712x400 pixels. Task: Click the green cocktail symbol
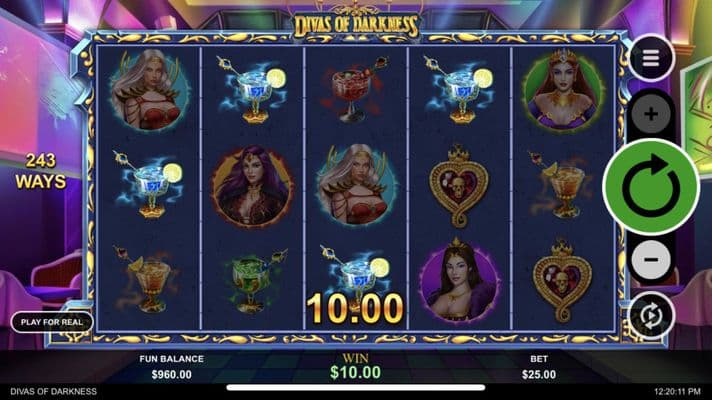pyautogui.click(x=253, y=280)
